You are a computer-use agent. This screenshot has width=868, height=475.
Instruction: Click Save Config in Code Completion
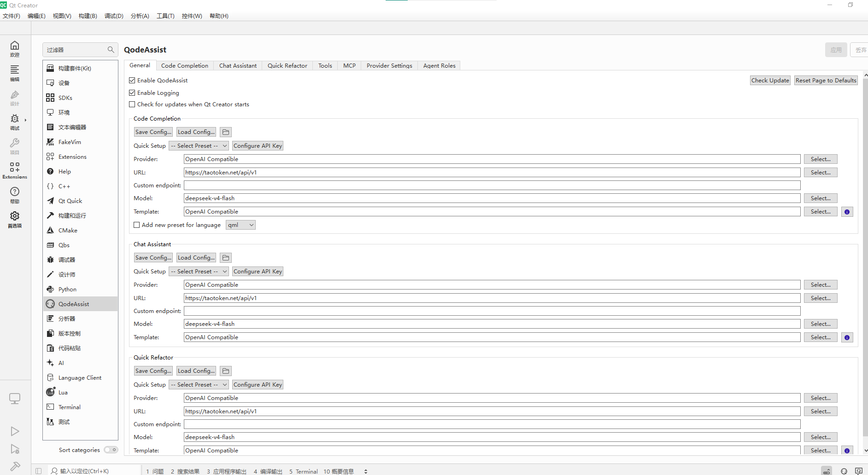(153, 132)
